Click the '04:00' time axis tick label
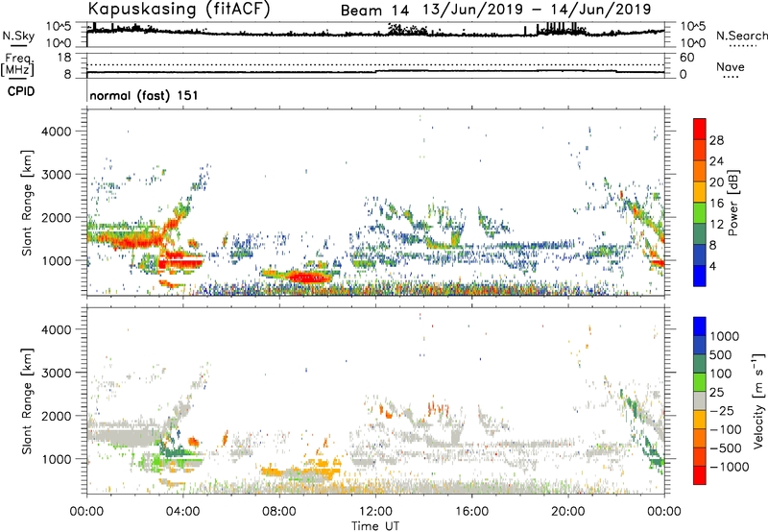 [x=182, y=512]
